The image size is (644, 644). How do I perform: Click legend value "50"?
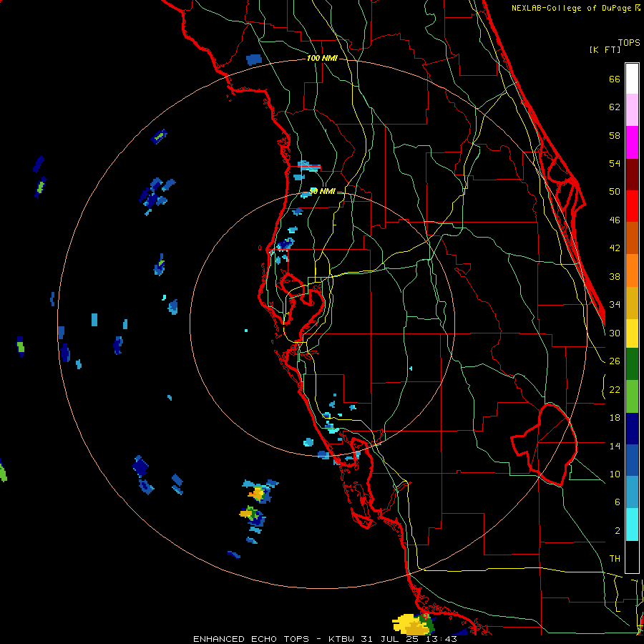pyautogui.click(x=615, y=192)
